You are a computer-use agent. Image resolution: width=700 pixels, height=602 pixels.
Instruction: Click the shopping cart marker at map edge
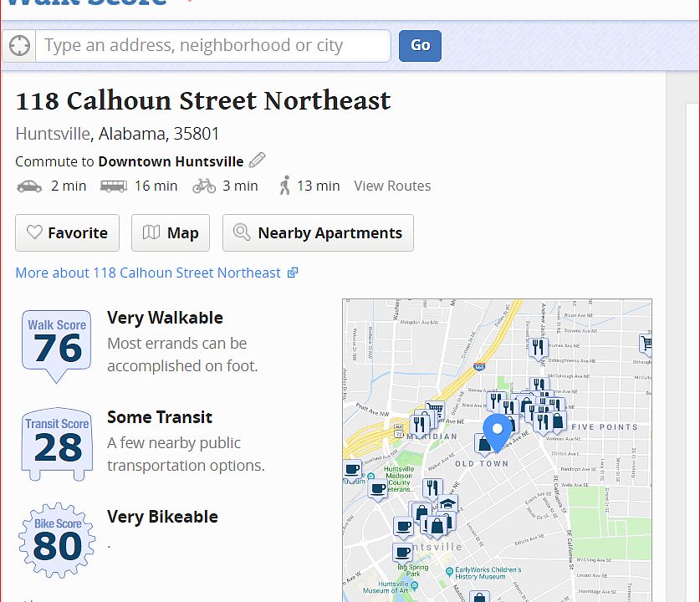click(646, 343)
